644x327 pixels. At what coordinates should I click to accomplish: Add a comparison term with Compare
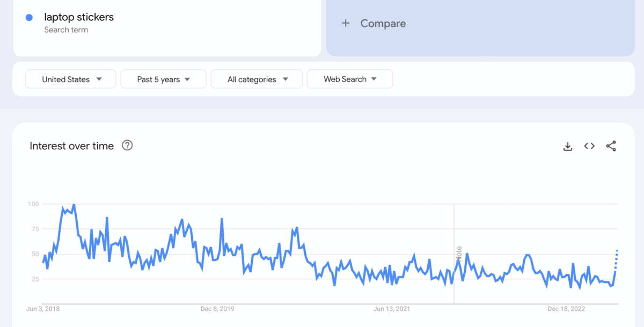point(383,23)
